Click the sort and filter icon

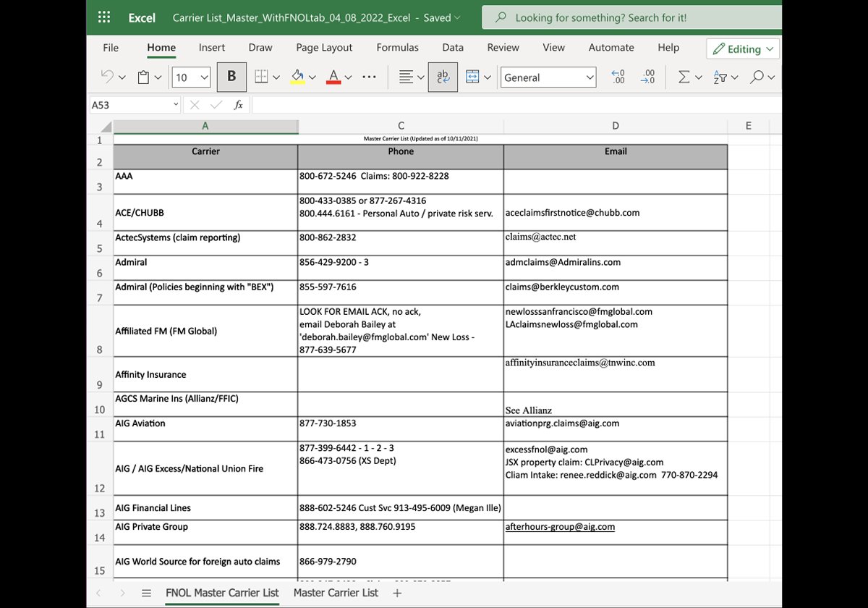pyautogui.click(x=720, y=77)
